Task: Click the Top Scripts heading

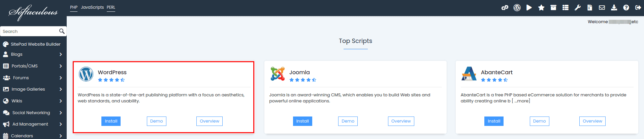Action: (x=355, y=41)
